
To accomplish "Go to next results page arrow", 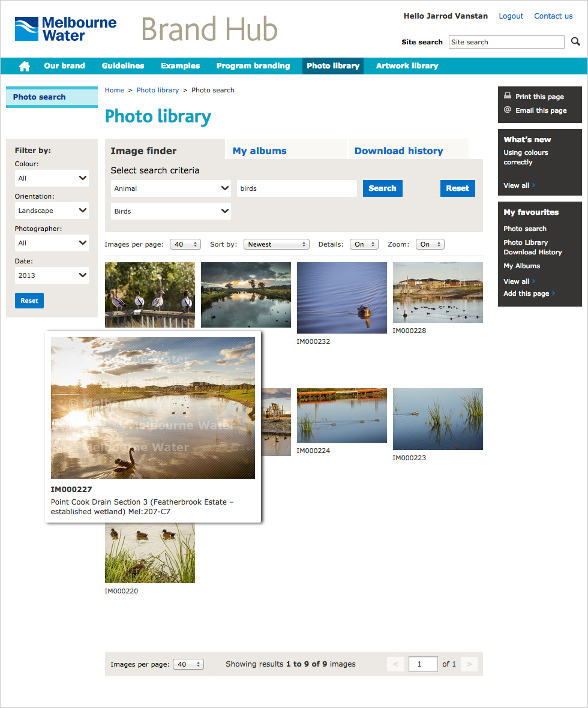I will 469,664.
